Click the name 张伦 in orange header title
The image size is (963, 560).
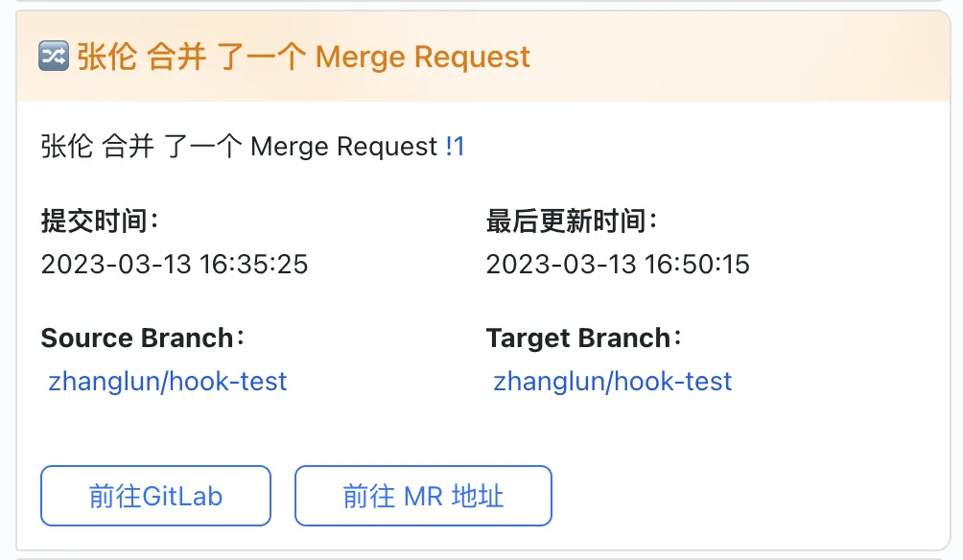click(x=105, y=57)
